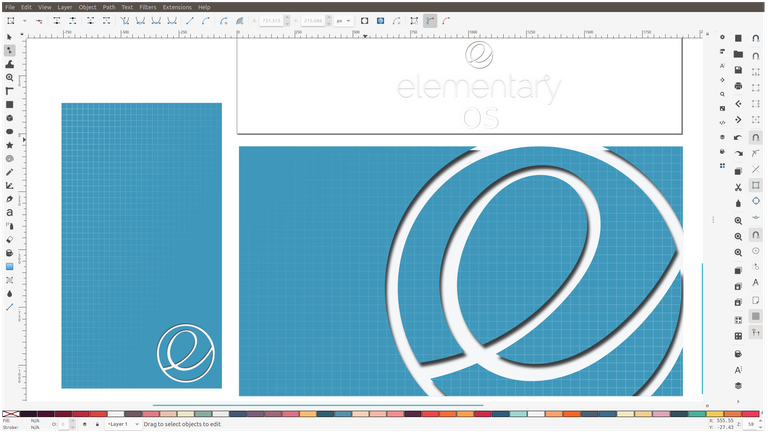768x434 pixels.
Task: Open the Path menu
Action: tap(109, 7)
